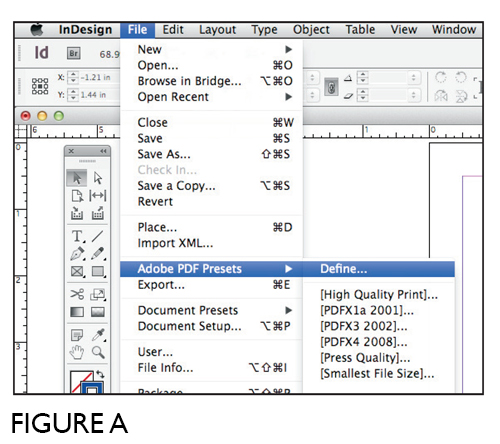Click the X position field
Viewport: 500px width, 444px height.
tap(99, 77)
